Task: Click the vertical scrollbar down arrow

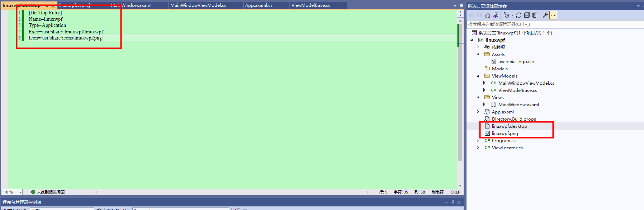Action: tap(460, 186)
